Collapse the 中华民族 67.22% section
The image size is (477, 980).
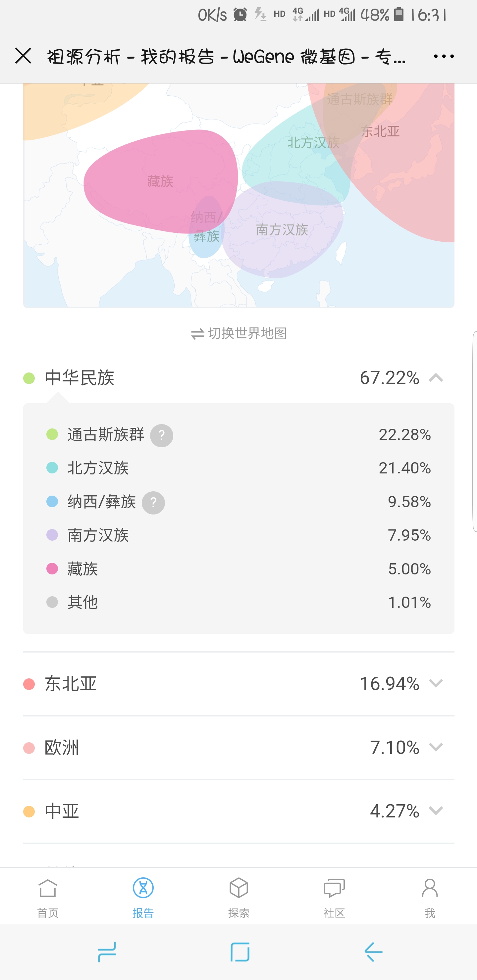click(436, 378)
